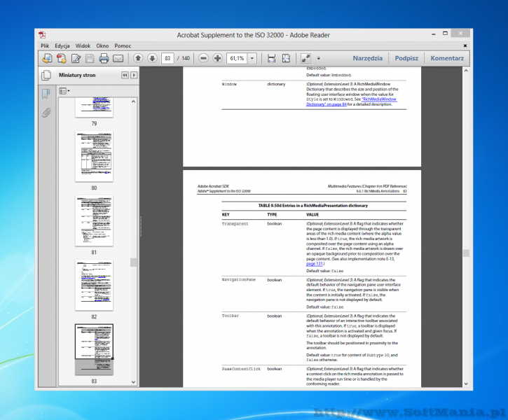Select page thumbnails panel icon

click(x=46, y=75)
